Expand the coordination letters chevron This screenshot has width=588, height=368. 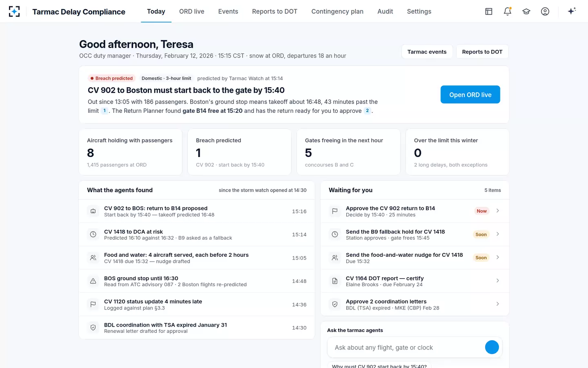coord(498,304)
